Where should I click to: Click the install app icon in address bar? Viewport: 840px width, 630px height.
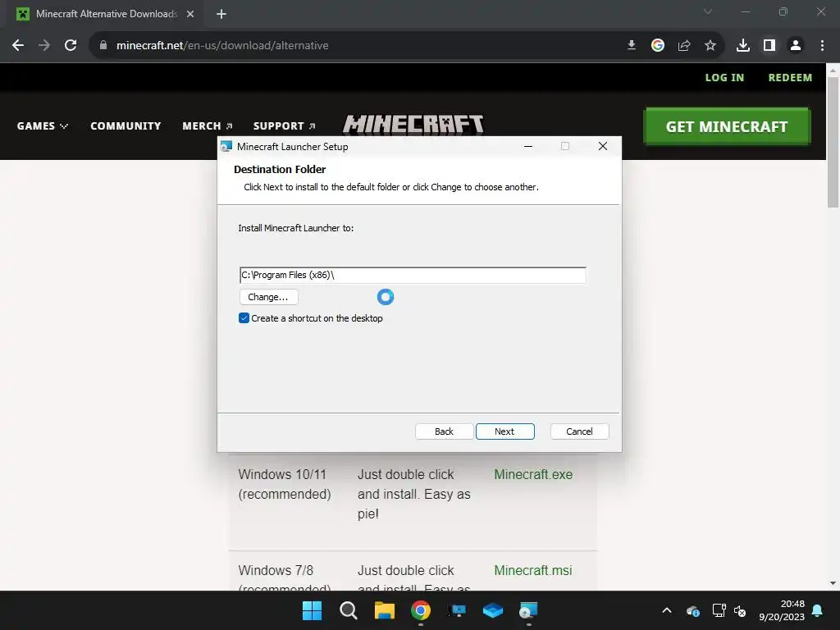pyautogui.click(x=632, y=46)
